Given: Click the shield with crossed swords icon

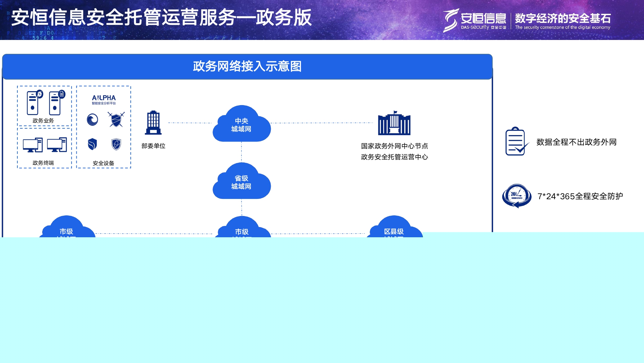Looking at the screenshot, I should pyautogui.click(x=116, y=120).
